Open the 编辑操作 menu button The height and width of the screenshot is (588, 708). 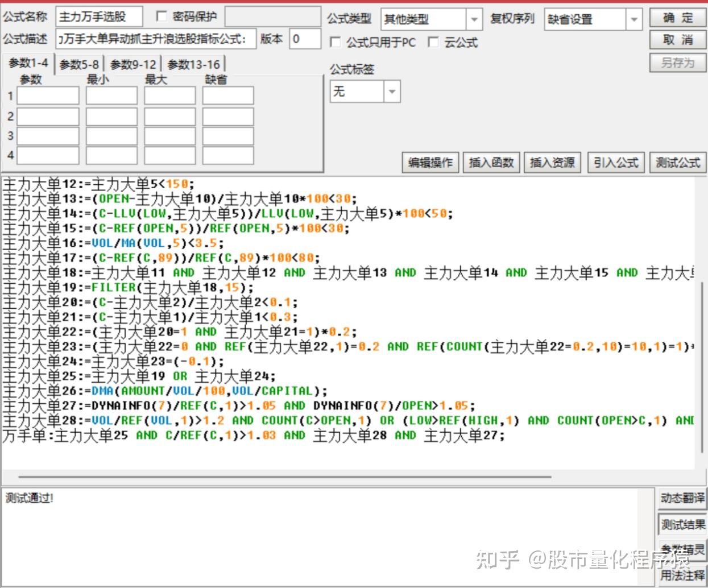430,163
